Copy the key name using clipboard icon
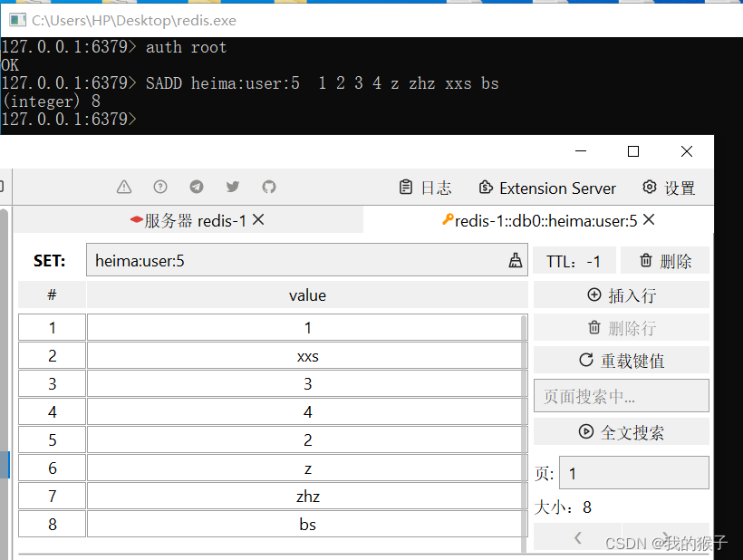Screen dimensions: 743x560 [x=516, y=260]
